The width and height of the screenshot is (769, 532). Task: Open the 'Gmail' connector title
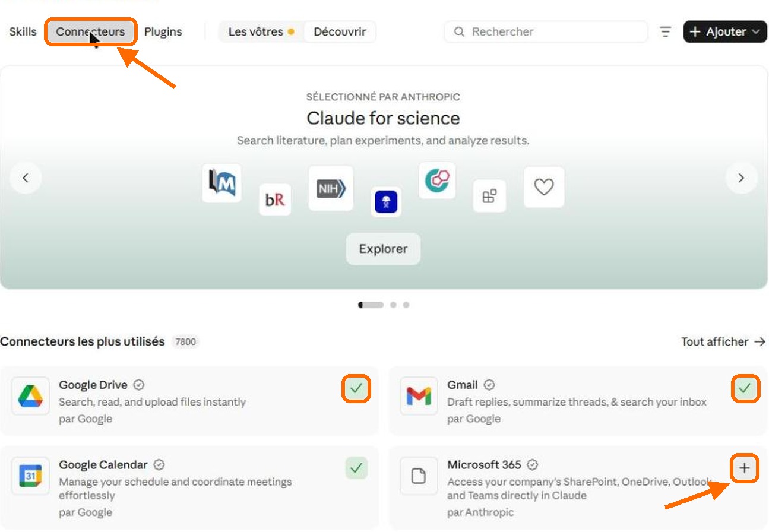462,385
